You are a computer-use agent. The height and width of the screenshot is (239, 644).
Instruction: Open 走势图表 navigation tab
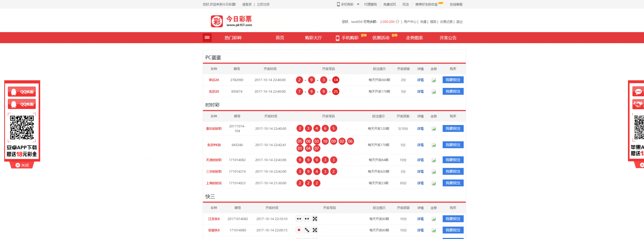tap(414, 38)
